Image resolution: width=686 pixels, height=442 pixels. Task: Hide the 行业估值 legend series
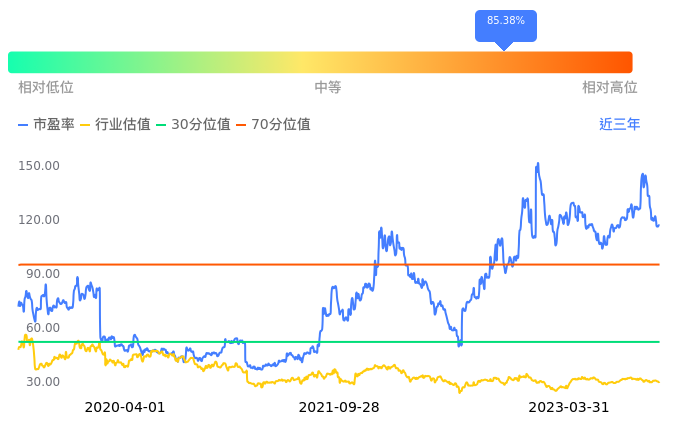115,125
